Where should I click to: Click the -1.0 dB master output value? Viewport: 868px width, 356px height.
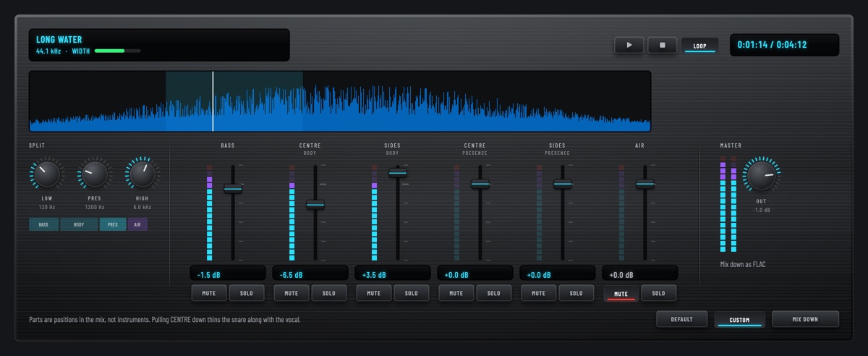pos(760,210)
